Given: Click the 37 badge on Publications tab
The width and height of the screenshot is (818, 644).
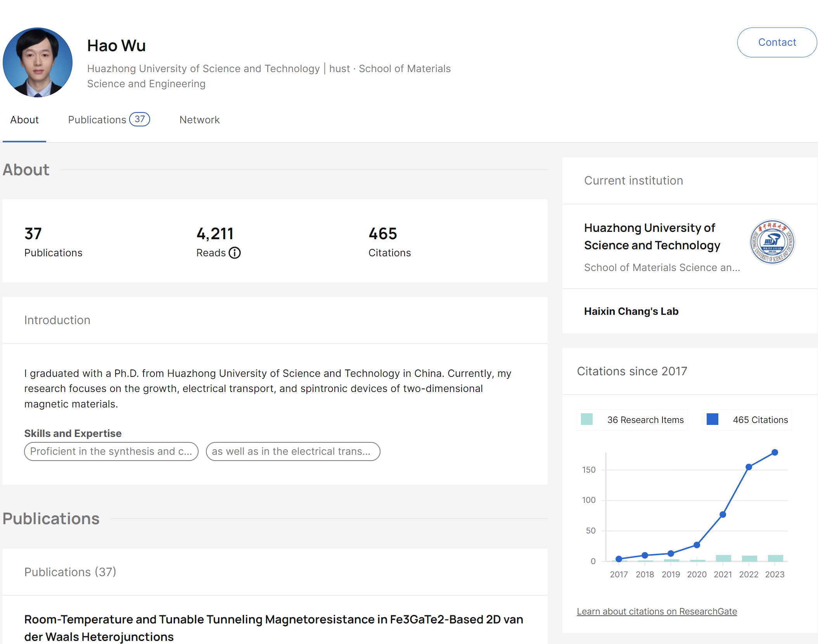Looking at the screenshot, I should tap(140, 119).
